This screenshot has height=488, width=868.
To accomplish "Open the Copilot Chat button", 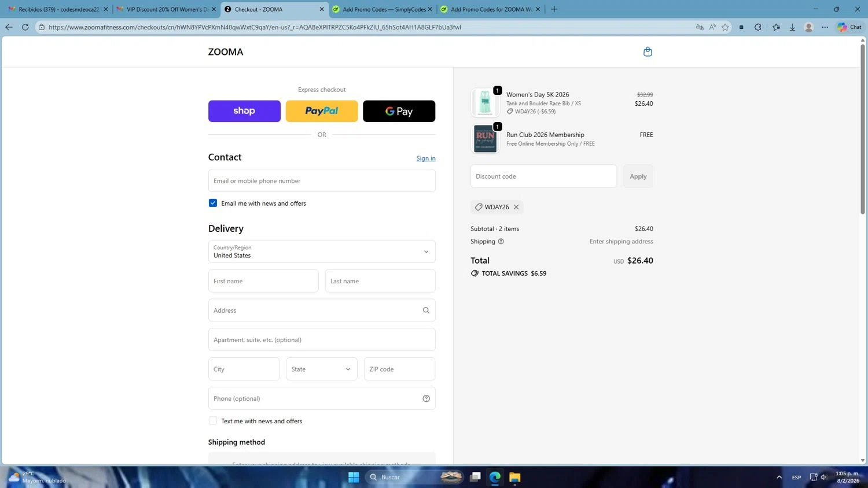I will point(849,27).
